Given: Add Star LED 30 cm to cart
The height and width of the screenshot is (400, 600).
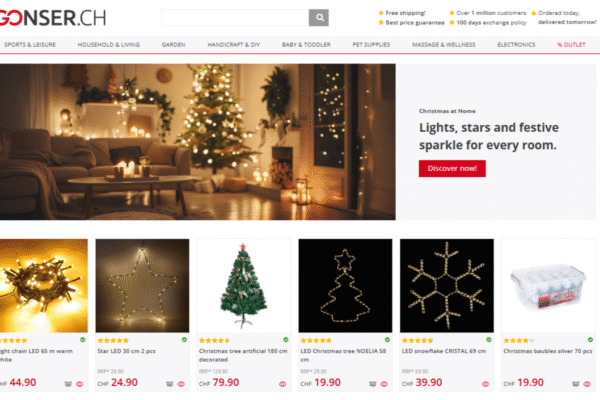Looking at the screenshot, I should (170, 384).
